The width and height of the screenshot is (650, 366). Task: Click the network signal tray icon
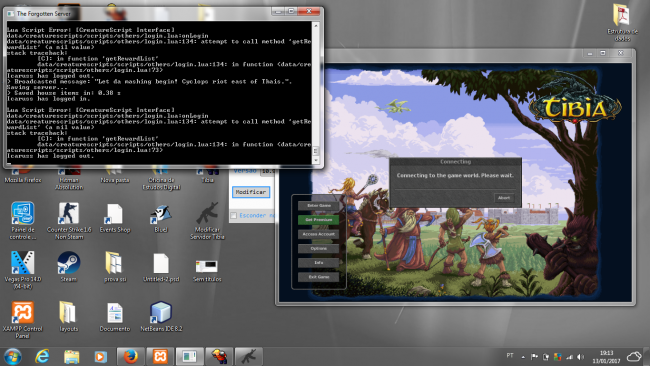coord(570,357)
